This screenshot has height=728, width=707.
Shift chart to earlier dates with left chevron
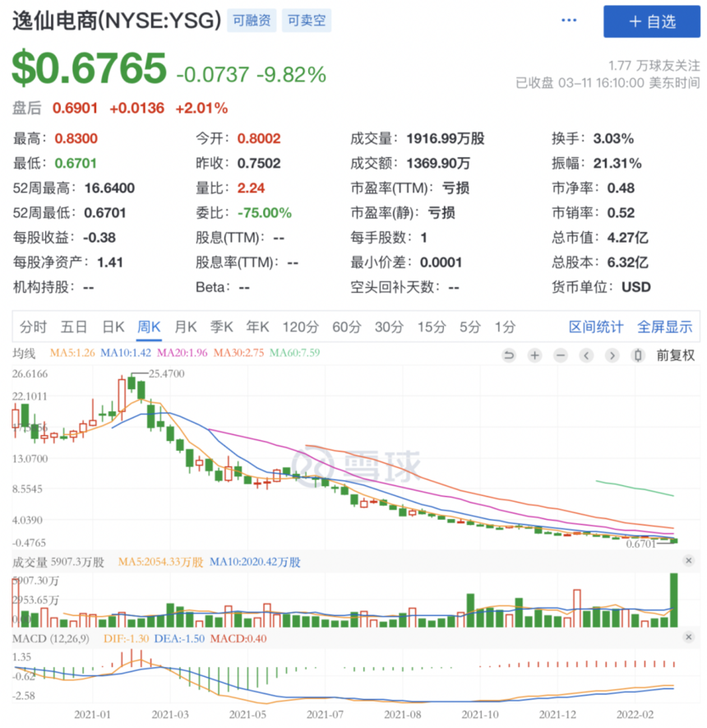pos(586,355)
